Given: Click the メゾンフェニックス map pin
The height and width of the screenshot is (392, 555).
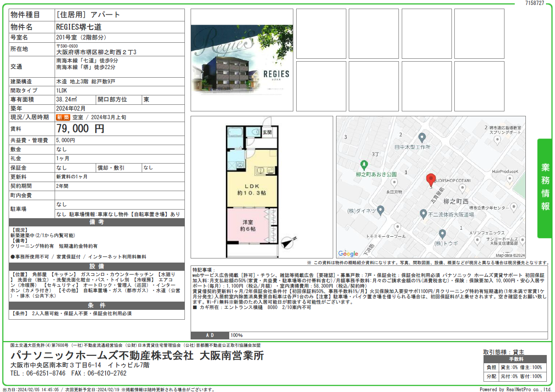Looking at the screenshot, I should pos(477,240).
